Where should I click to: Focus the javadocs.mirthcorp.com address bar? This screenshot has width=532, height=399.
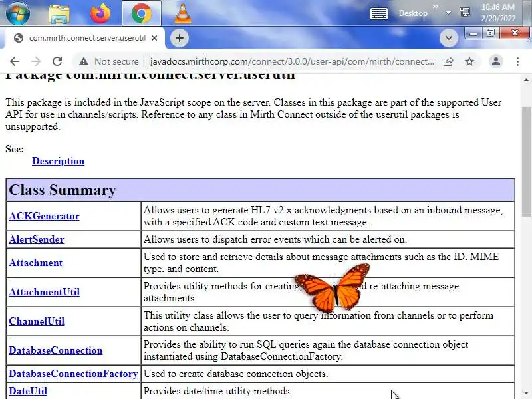coord(292,61)
